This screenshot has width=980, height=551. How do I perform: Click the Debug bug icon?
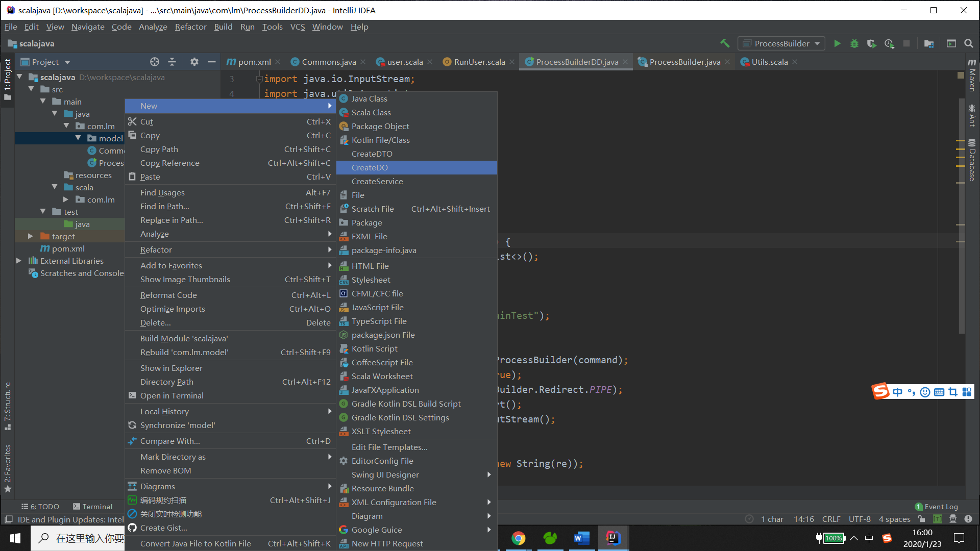click(x=854, y=44)
